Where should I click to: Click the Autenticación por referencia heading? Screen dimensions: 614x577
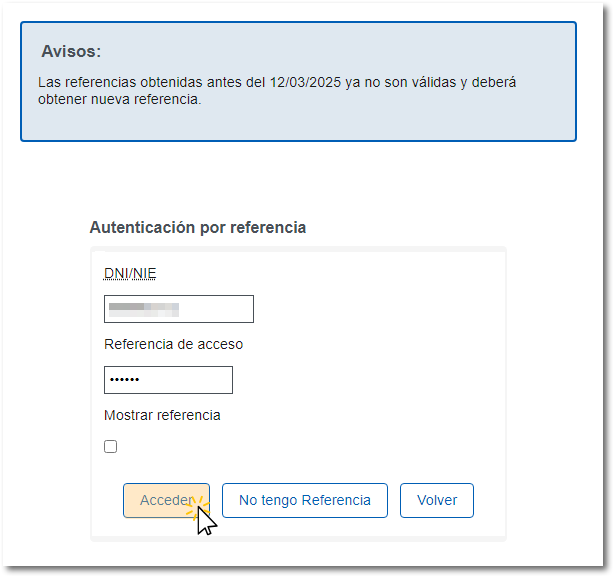click(197, 228)
